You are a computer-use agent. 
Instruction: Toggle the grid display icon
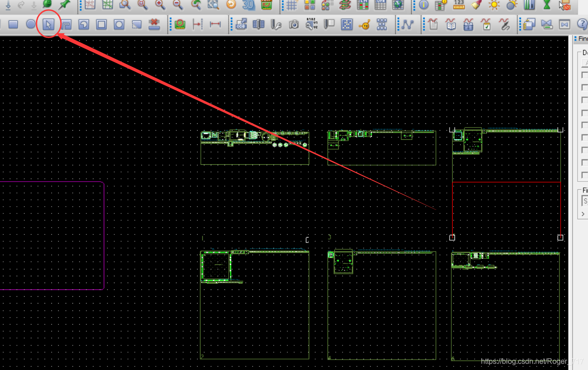pyautogui.click(x=292, y=5)
